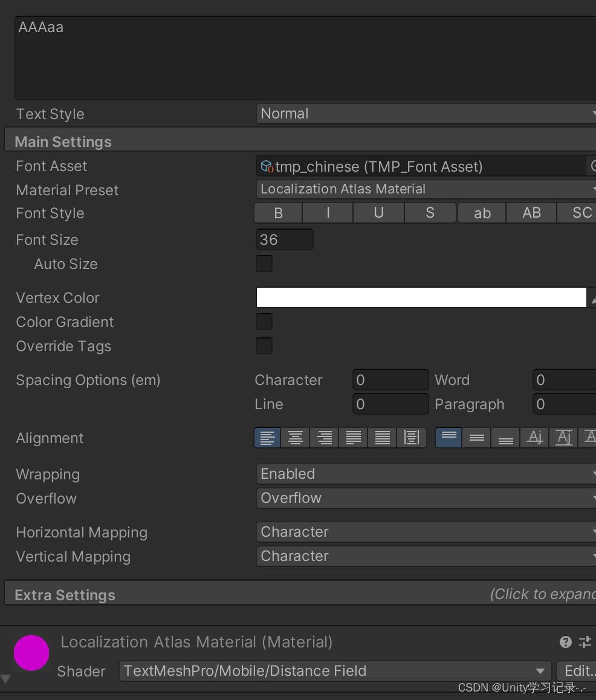Click the Font Size input field

coord(284,239)
